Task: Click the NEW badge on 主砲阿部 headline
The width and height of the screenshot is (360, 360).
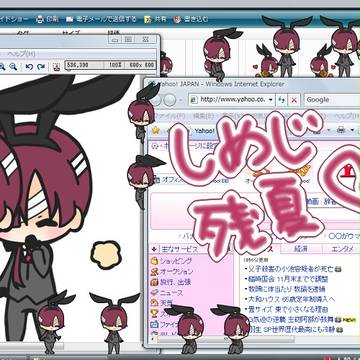Action: (x=349, y=320)
